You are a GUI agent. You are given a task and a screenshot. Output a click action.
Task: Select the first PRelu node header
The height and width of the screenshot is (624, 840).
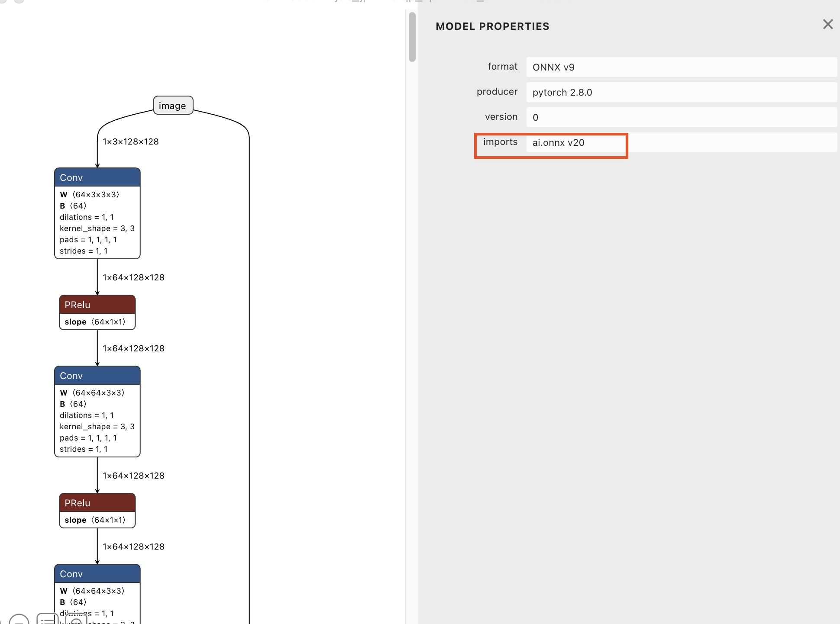[97, 305]
